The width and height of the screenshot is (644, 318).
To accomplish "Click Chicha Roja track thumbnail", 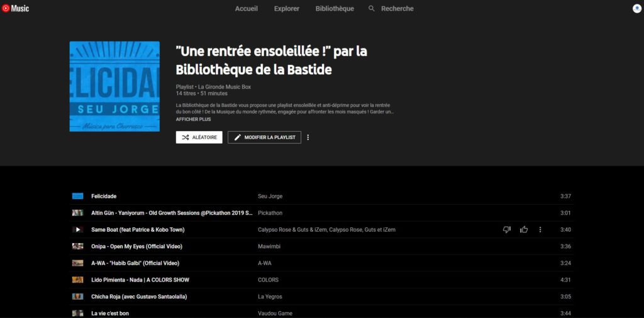I will (77, 297).
